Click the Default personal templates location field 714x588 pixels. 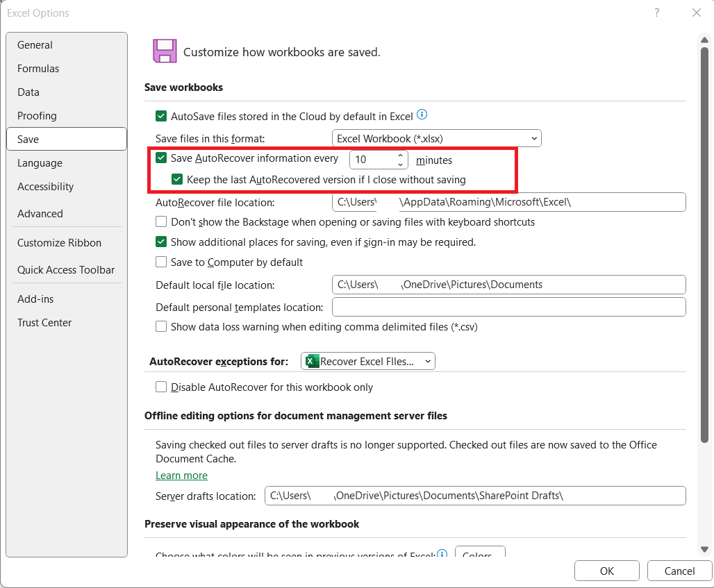coord(508,307)
